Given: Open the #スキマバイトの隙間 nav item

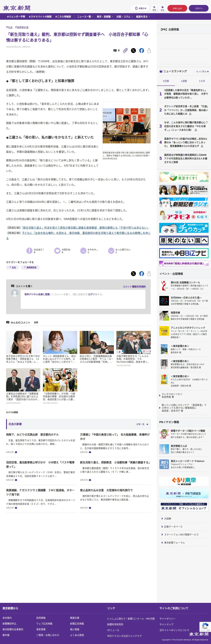Looking at the screenshot, I should click(x=40, y=16).
